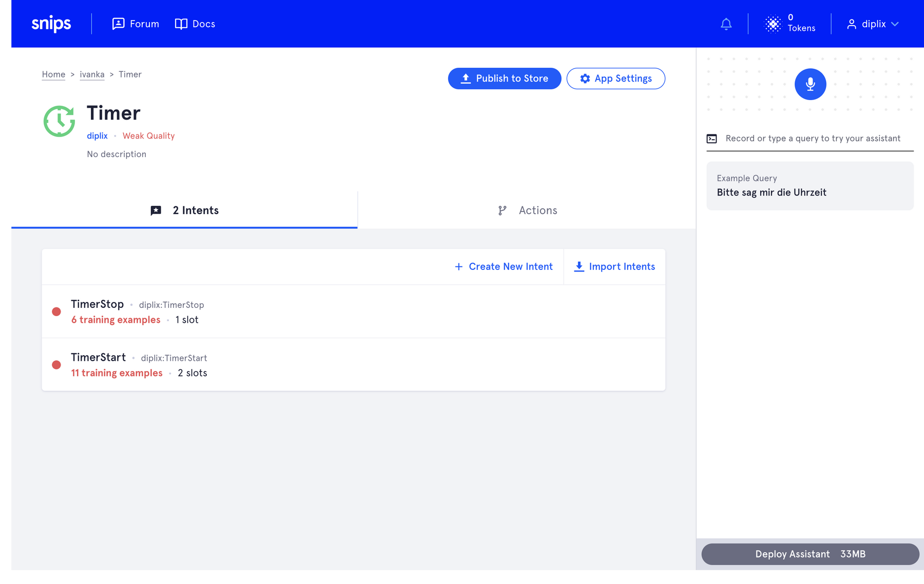The height and width of the screenshot is (584, 924).
Task: Click diplix:TimerStop identifier
Action: pyautogui.click(x=171, y=305)
